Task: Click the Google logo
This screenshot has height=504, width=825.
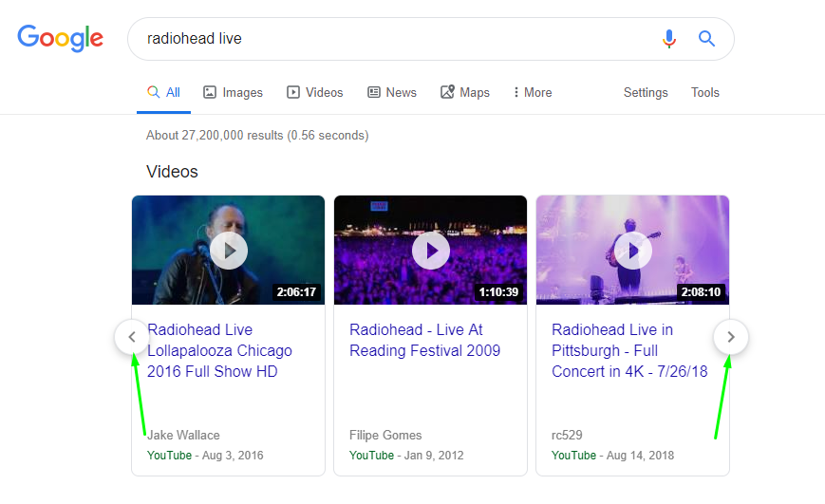Action: (x=61, y=38)
